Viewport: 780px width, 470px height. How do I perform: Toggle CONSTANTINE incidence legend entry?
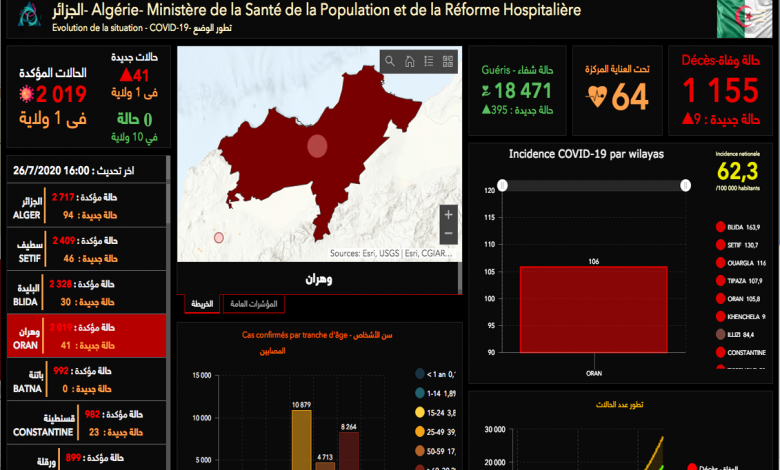pyautogui.click(x=741, y=353)
